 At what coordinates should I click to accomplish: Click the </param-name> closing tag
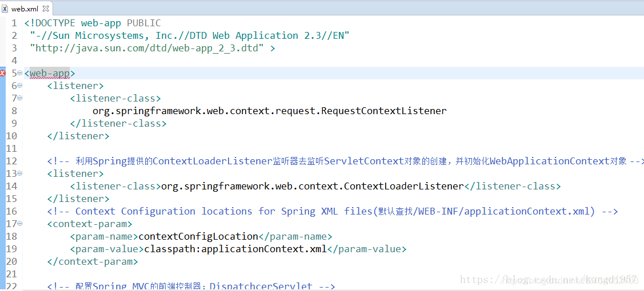click(295, 236)
